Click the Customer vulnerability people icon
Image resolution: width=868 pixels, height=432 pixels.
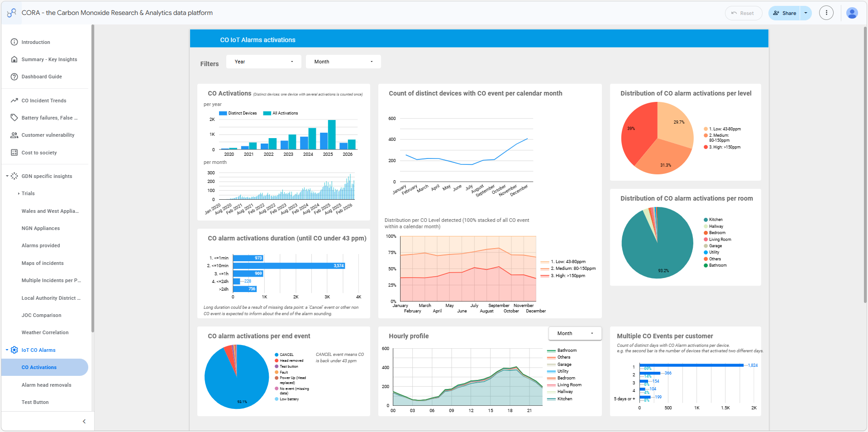pos(14,135)
